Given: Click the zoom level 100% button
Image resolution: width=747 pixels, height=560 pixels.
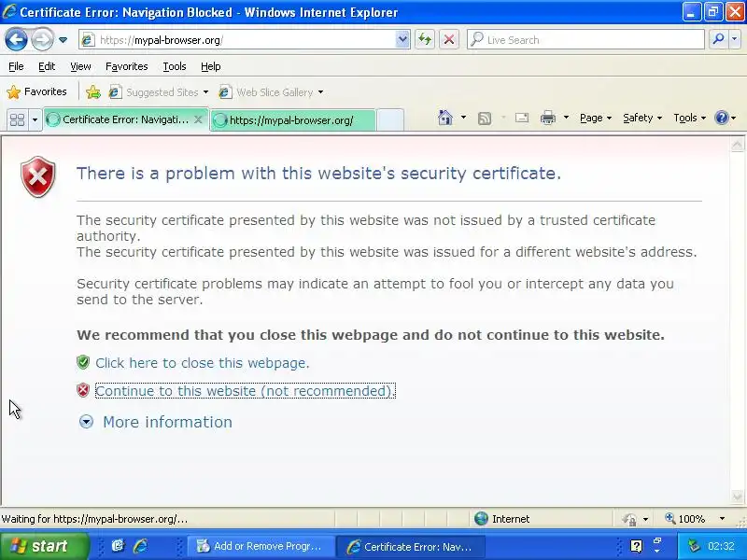Looking at the screenshot, I should (685, 519).
